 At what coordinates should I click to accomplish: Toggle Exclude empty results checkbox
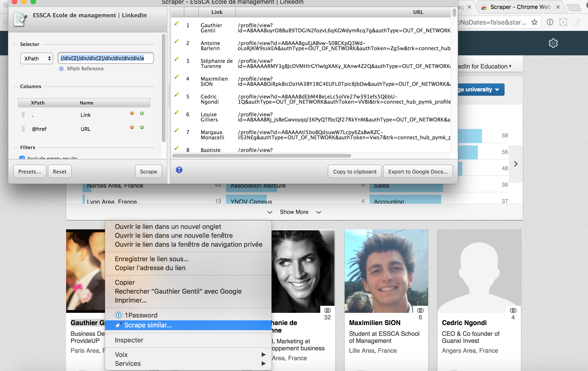point(22,158)
